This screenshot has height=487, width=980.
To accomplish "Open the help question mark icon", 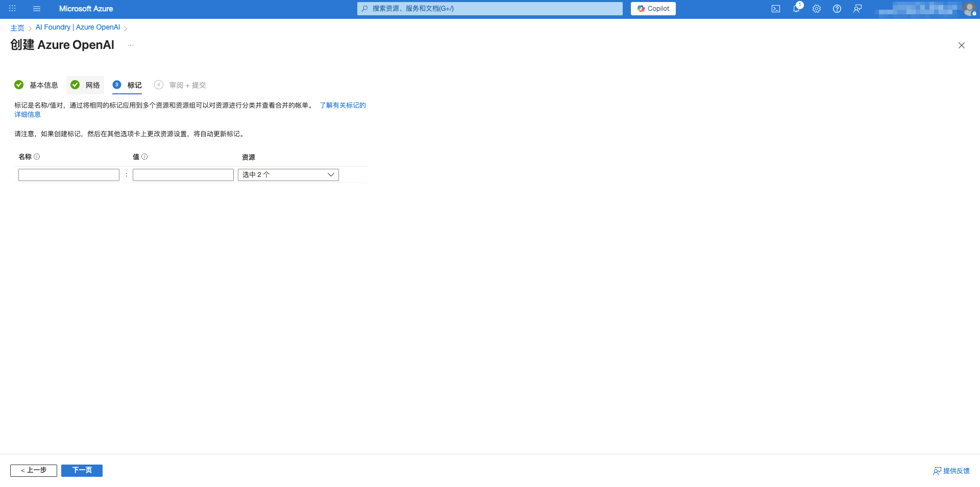I will (x=837, y=9).
